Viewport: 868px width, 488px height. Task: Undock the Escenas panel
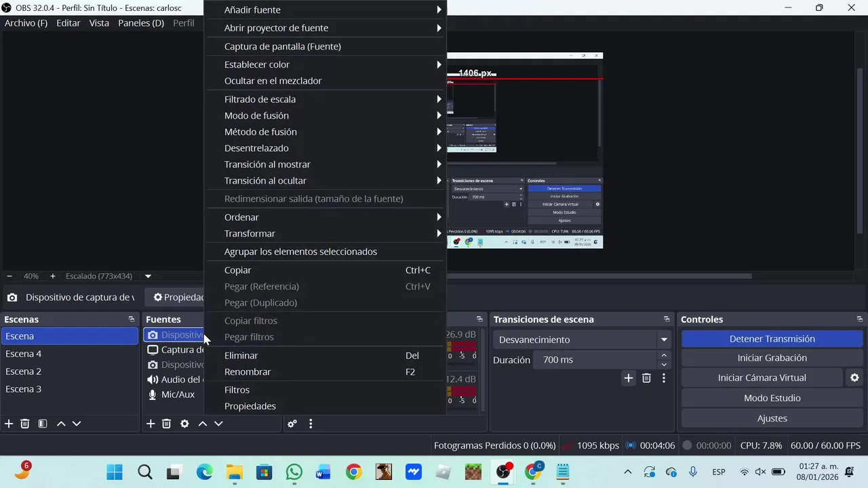coord(132,319)
